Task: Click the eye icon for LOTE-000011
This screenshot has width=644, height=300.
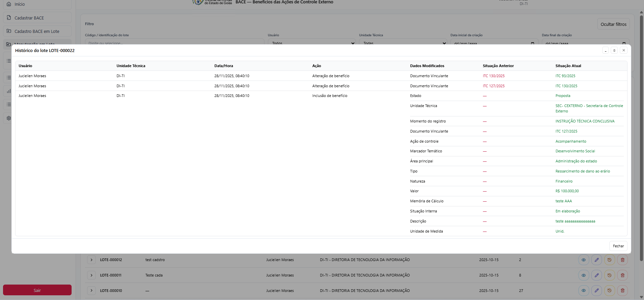Action: tap(583, 275)
